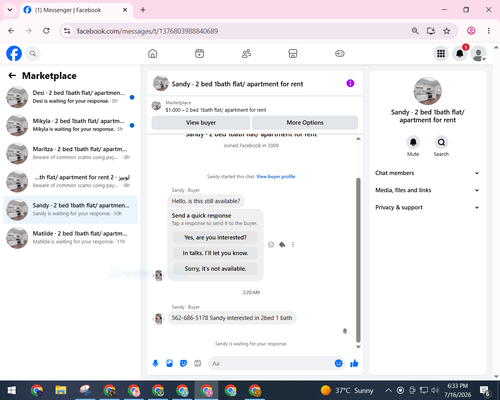500x400 pixels.
Task: Attach a photo icon in composer
Action: [169, 363]
